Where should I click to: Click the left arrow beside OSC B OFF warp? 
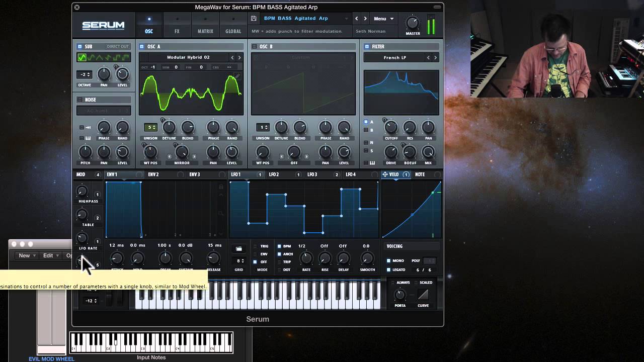(x=282, y=156)
